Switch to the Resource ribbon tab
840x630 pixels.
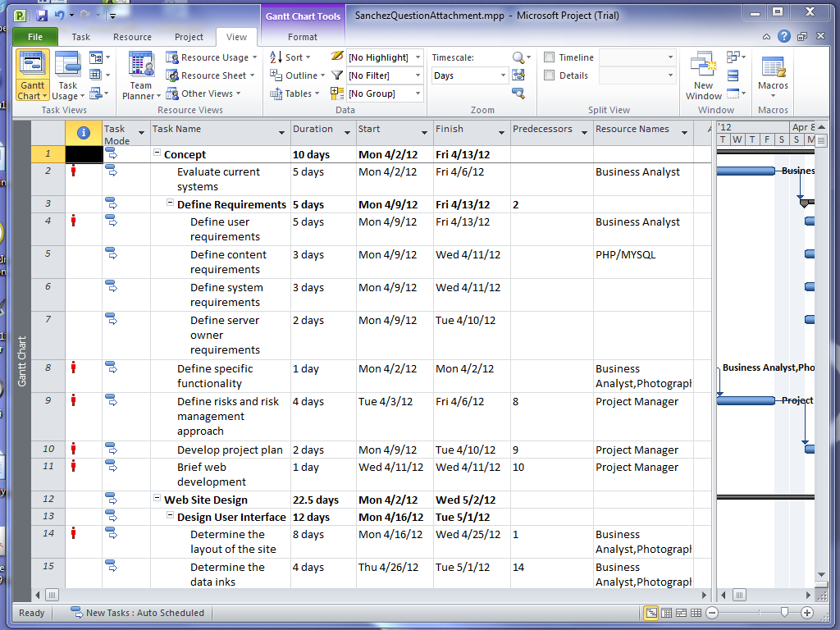coord(132,37)
